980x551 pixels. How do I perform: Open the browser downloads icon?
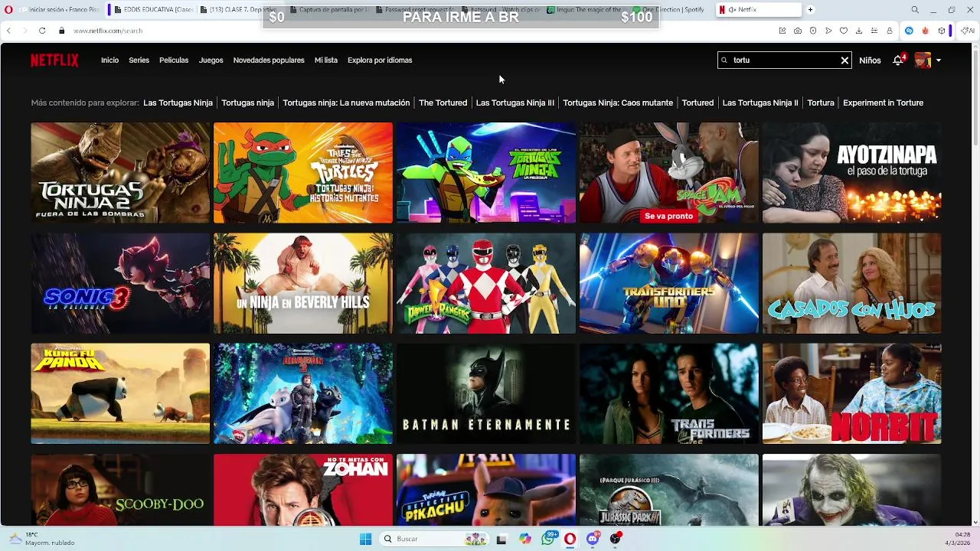858,31
